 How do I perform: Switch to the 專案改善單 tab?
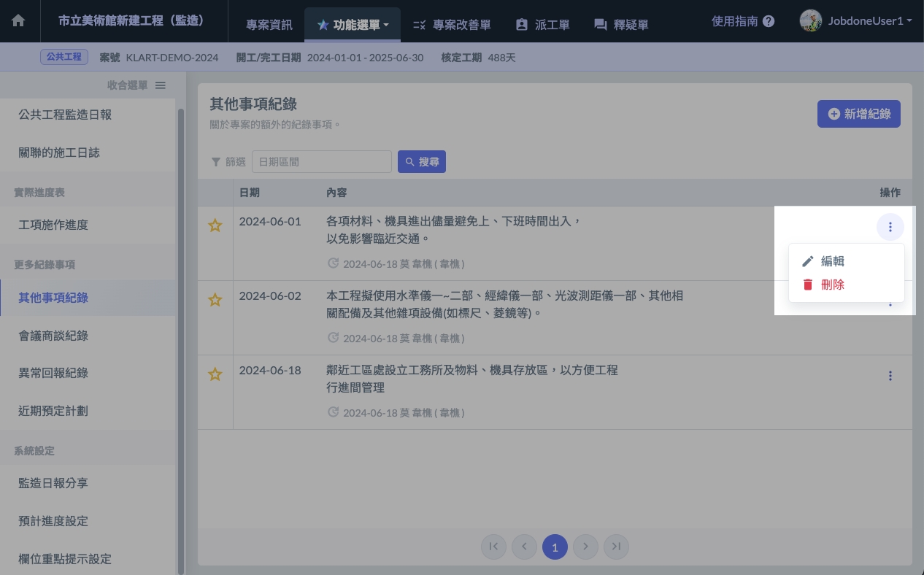coord(451,25)
